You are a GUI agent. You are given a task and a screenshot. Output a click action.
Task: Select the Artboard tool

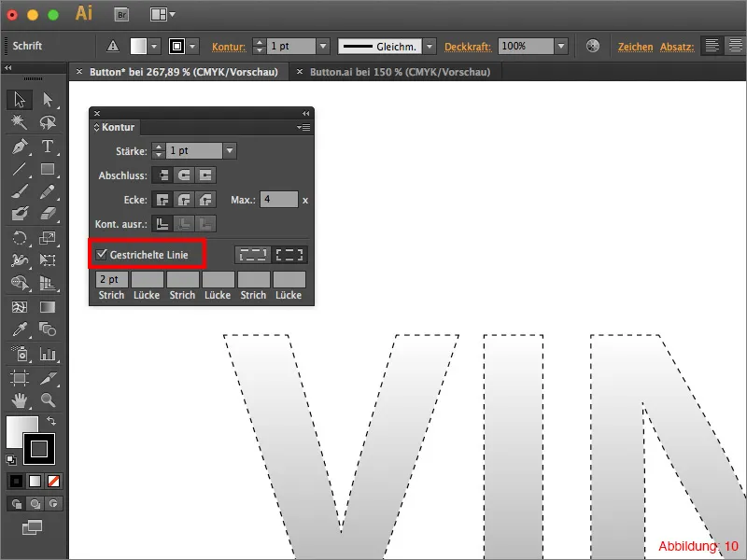tap(20, 378)
